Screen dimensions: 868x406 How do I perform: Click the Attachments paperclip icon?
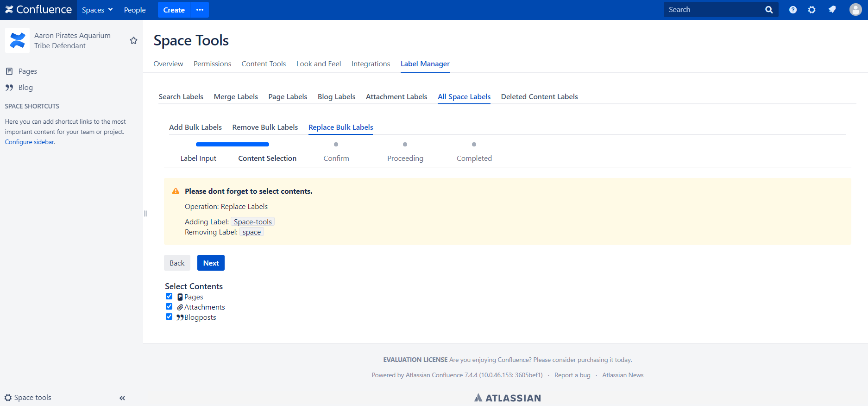click(x=180, y=307)
